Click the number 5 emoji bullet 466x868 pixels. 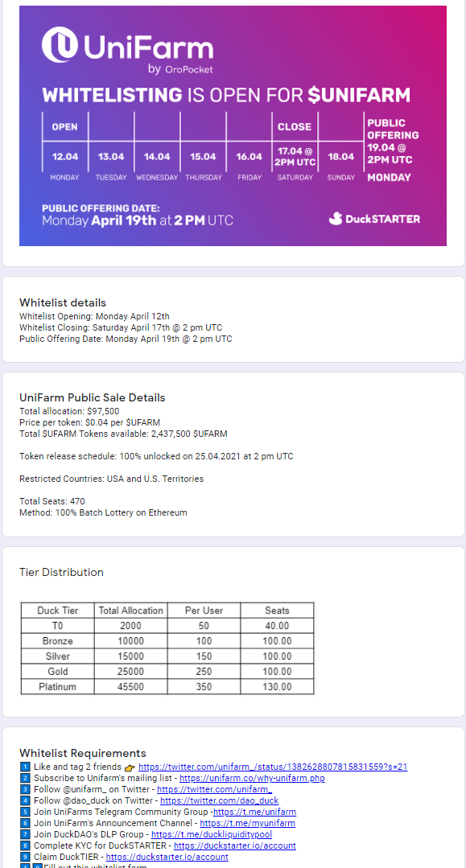pyautogui.click(x=24, y=812)
